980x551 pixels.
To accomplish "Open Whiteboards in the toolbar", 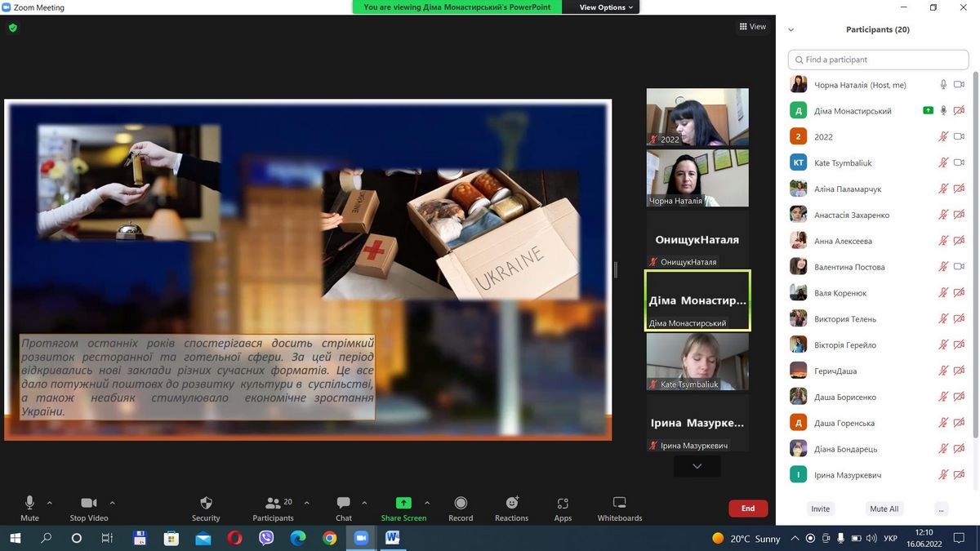I will point(619,504).
